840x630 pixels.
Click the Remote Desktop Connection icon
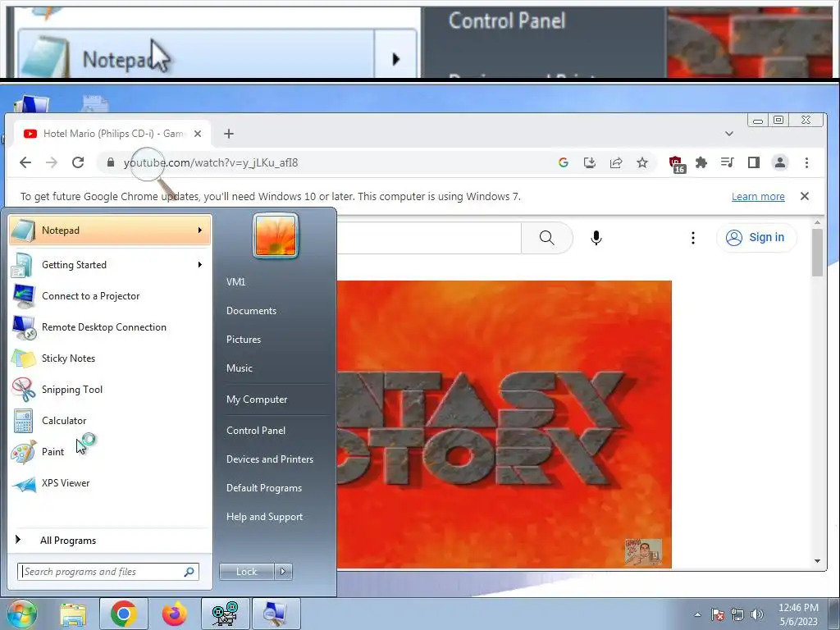coord(23,326)
